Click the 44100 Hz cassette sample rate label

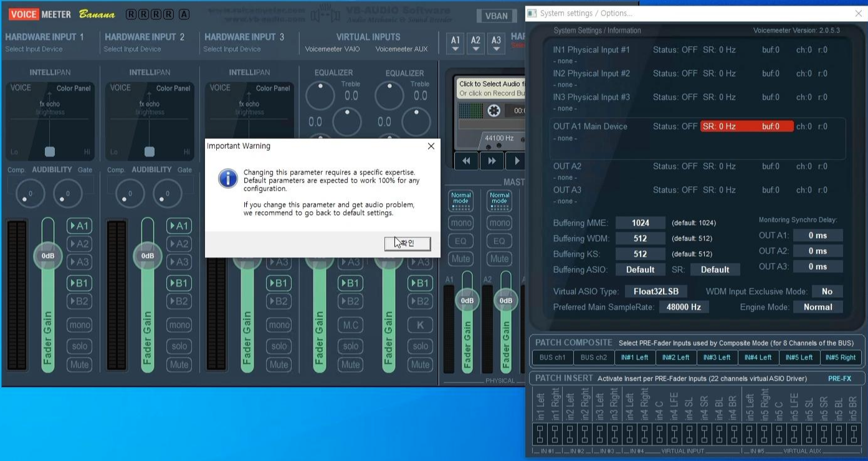(499, 138)
